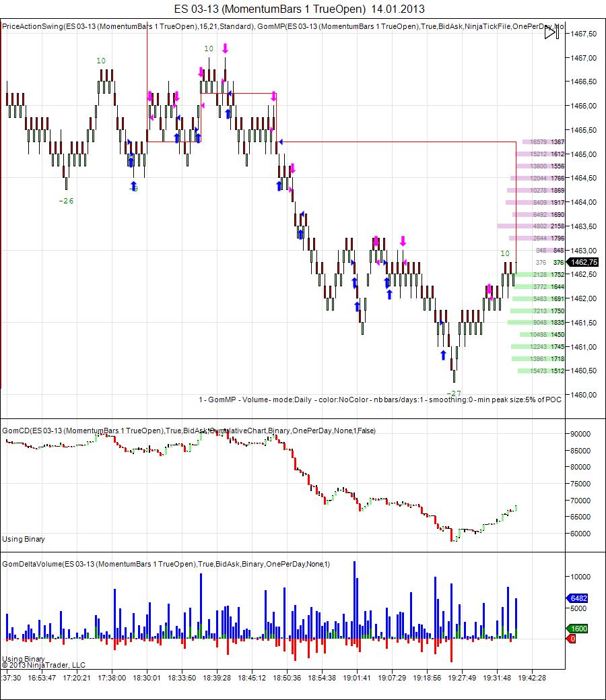Click the green profile row 3772 1644

[x=539, y=286]
